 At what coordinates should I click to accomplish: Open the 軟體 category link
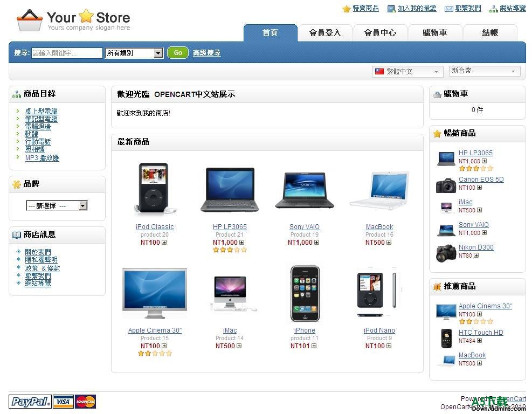point(32,134)
